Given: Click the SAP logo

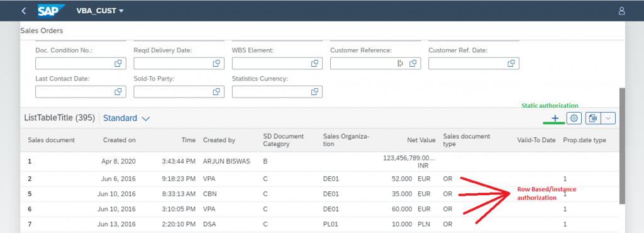Looking at the screenshot, I should [x=52, y=11].
